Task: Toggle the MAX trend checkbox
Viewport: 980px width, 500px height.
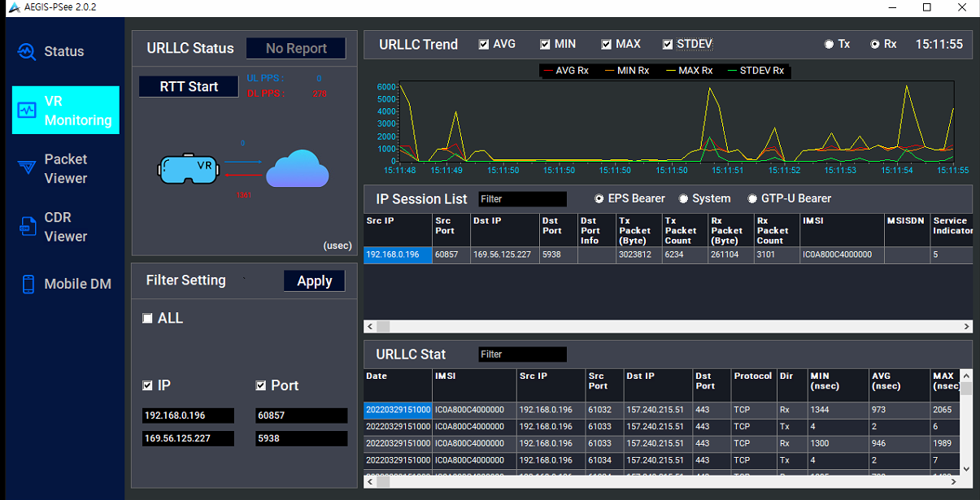Action: click(607, 44)
